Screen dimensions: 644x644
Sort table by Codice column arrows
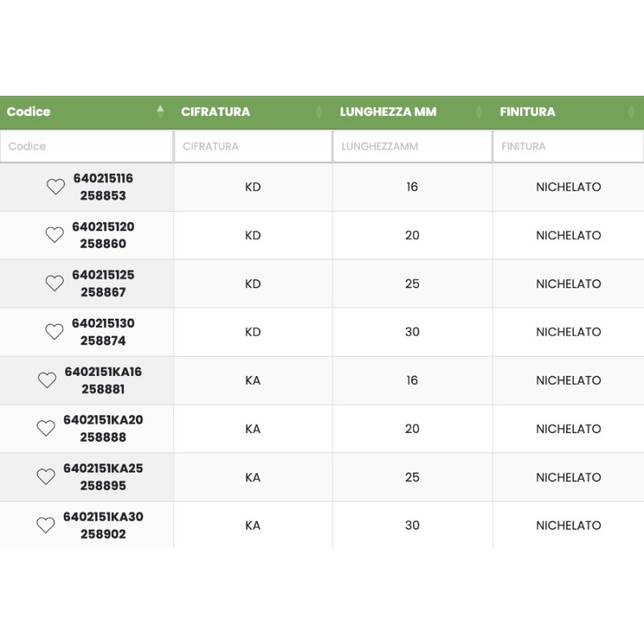pyautogui.click(x=160, y=112)
